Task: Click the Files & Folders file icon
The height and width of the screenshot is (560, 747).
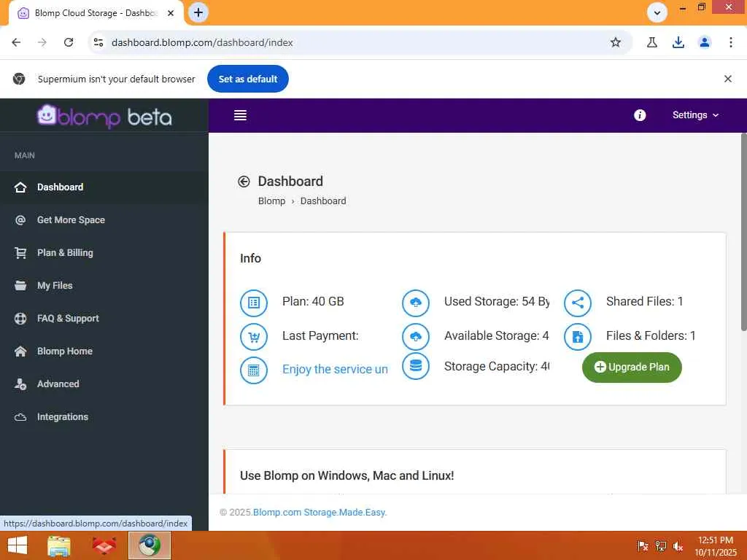Action: pos(578,337)
